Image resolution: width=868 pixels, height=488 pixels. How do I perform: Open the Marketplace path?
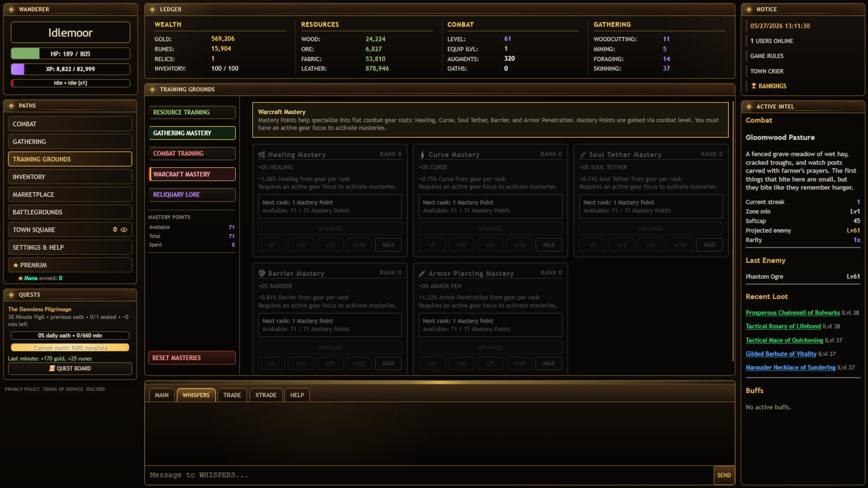(70, 194)
